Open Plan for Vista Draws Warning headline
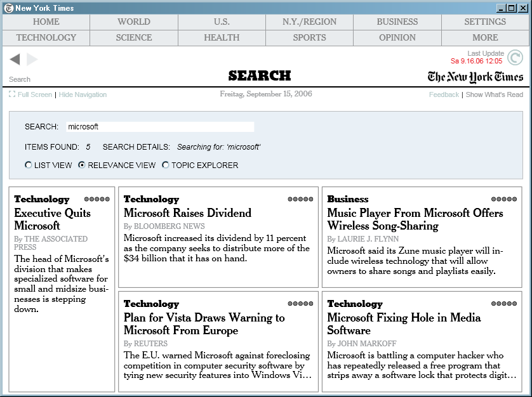 [204, 324]
